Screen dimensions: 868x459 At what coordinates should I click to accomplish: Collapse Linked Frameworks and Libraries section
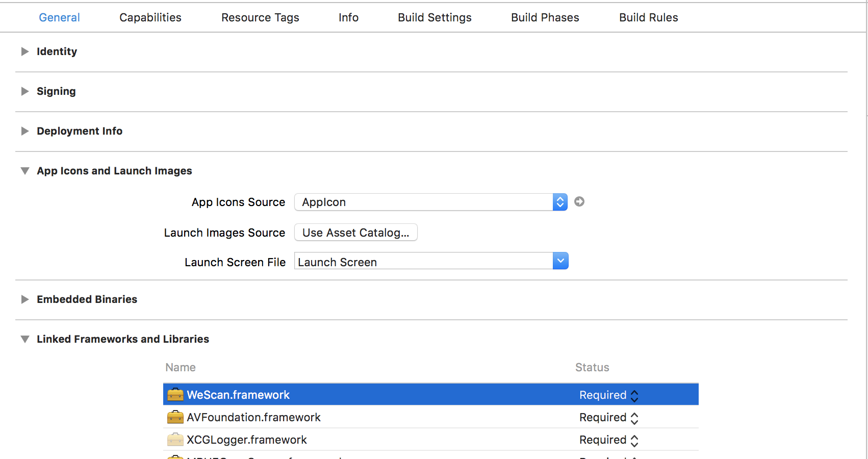click(24, 339)
